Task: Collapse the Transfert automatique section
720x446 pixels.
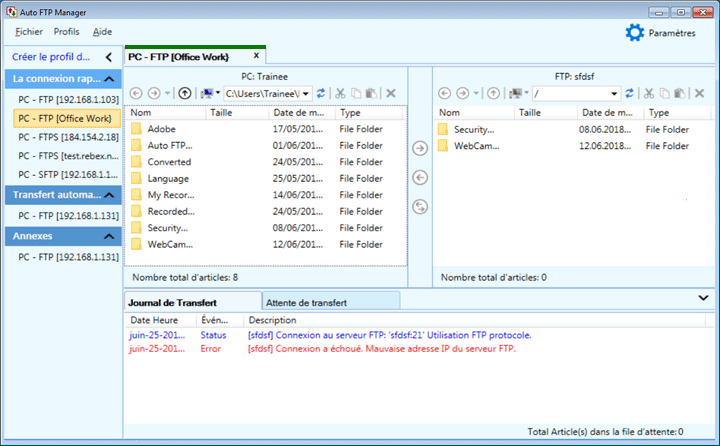Action: [x=109, y=194]
